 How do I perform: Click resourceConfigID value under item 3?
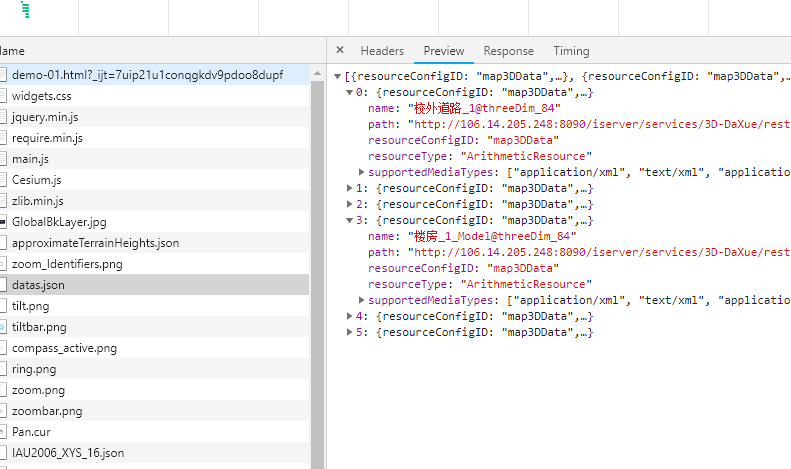523,268
